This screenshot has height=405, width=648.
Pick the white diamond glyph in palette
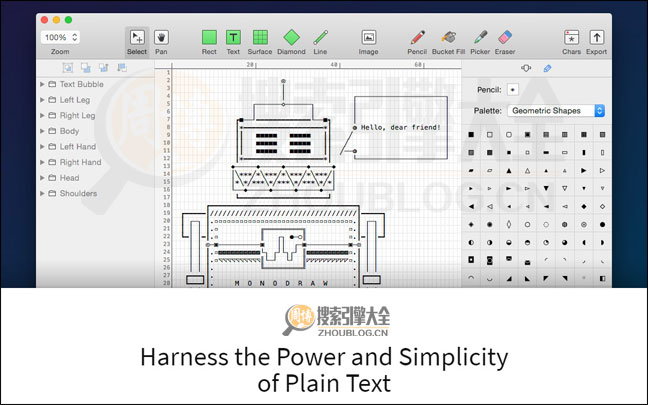(x=602, y=206)
